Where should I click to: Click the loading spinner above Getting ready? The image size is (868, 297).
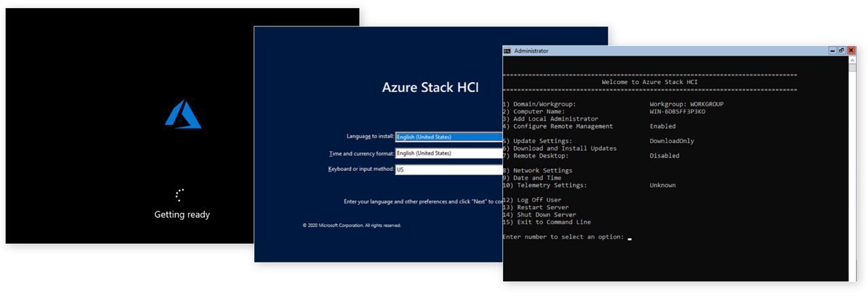point(180,195)
